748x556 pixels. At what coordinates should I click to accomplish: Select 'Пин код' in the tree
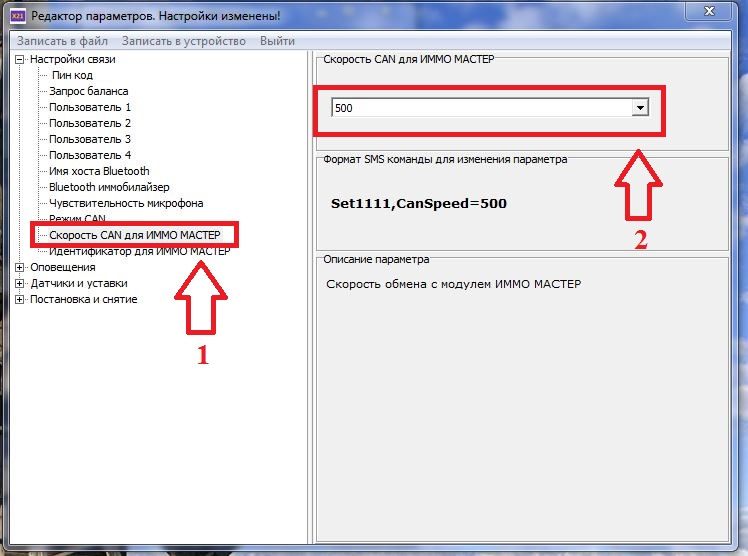[72, 75]
